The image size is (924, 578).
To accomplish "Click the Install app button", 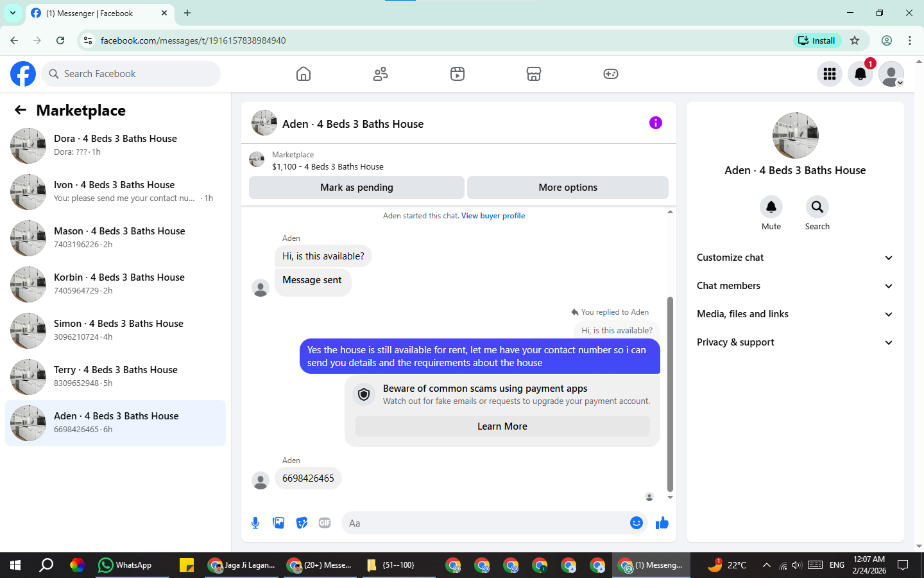I will coord(817,40).
